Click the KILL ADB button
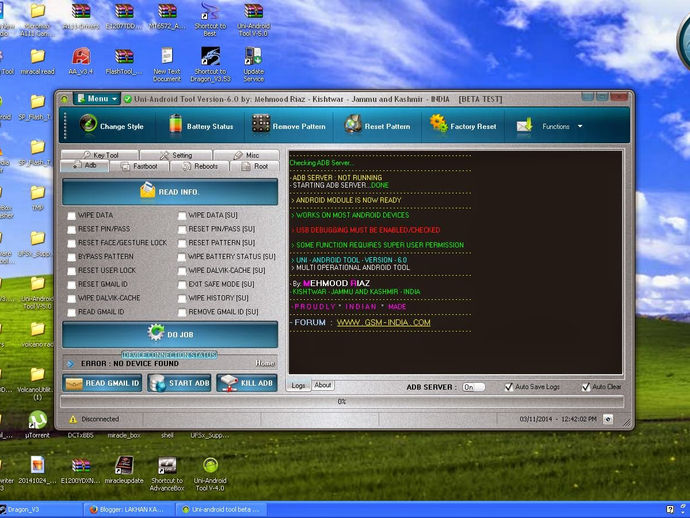The width and height of the screenshot is (690, 518). pos(247,383)
